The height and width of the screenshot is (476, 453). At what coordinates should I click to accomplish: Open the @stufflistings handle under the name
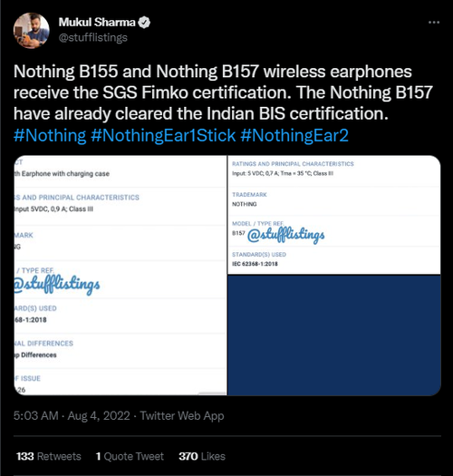pyautogui.click(x=92, y=38)
